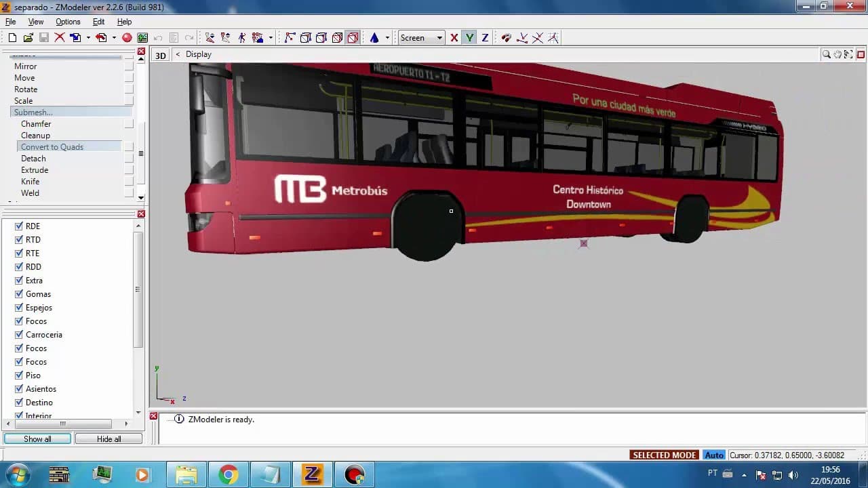The width and height of the screenshot is (868, 488).
Task: Click the red sphere Materials editor icon
Action: point(127,38)
